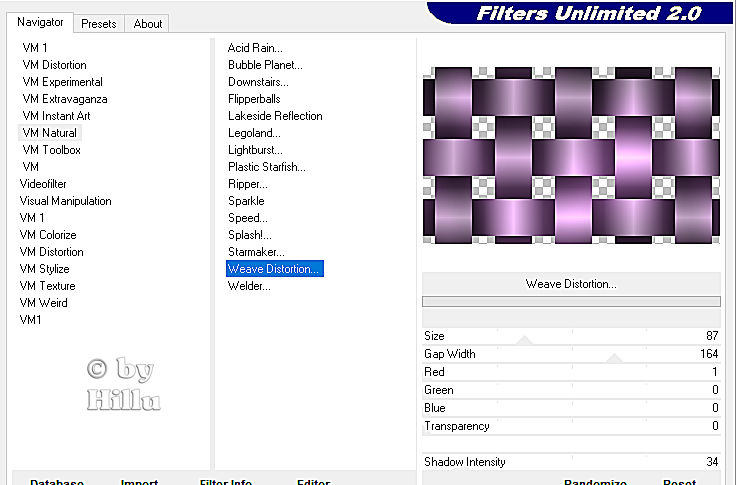Screen dimensions: 736x485
Task: Select the Flipperballs filter
Action: (x=254, y=99)
